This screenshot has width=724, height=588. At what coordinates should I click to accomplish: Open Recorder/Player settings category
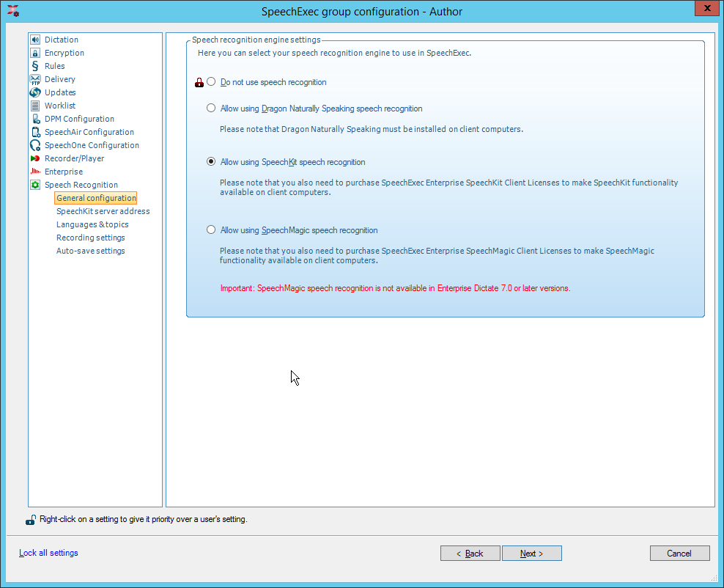pyautogui.click(x=74, y=158)
